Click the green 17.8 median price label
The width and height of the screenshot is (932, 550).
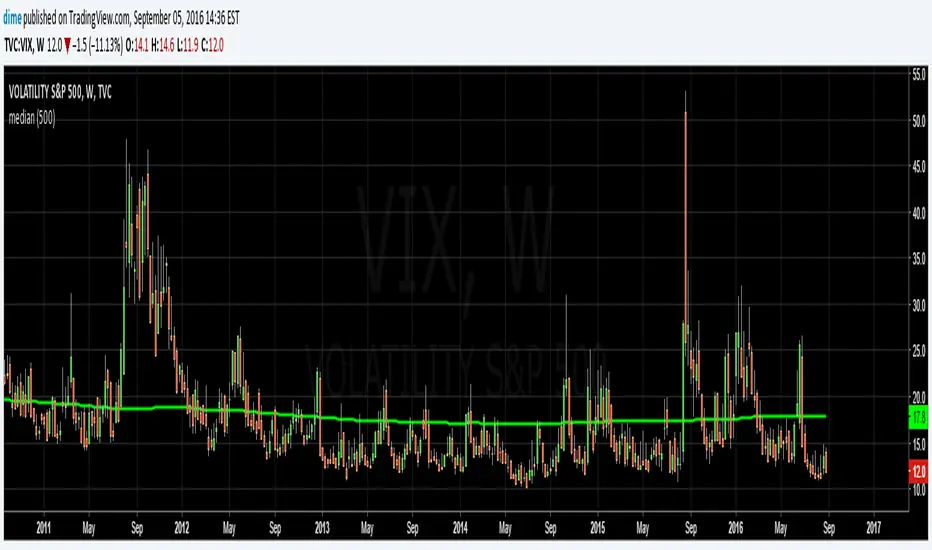[919, 417]
